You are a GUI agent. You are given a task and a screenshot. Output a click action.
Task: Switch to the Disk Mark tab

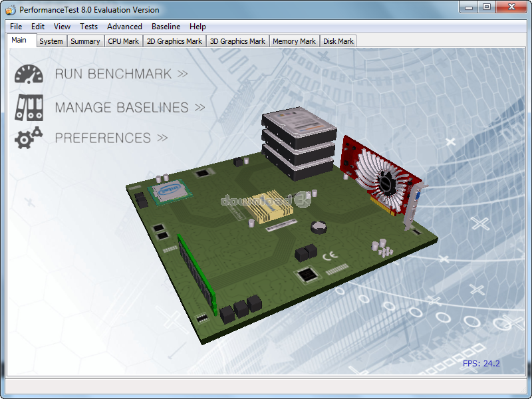tap(338, 41)
